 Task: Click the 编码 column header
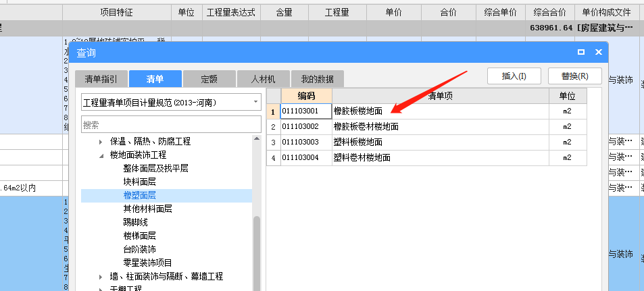[x=306, y=96]
